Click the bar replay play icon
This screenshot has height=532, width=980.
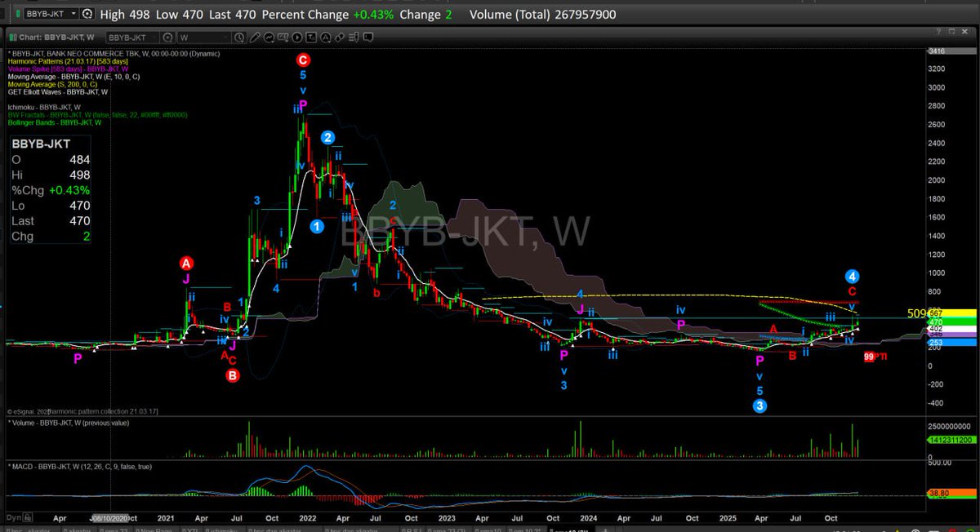(x=297, y=38)
